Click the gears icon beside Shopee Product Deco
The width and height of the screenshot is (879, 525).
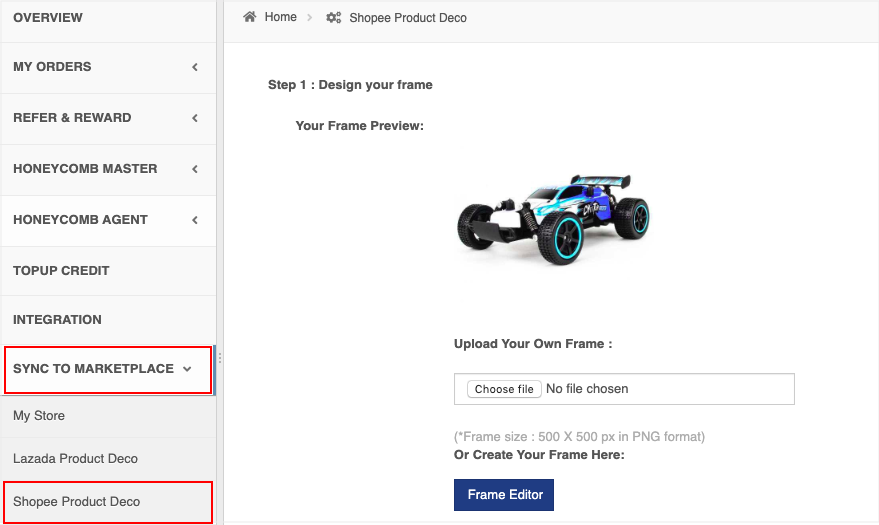click(x=334, y=18)
